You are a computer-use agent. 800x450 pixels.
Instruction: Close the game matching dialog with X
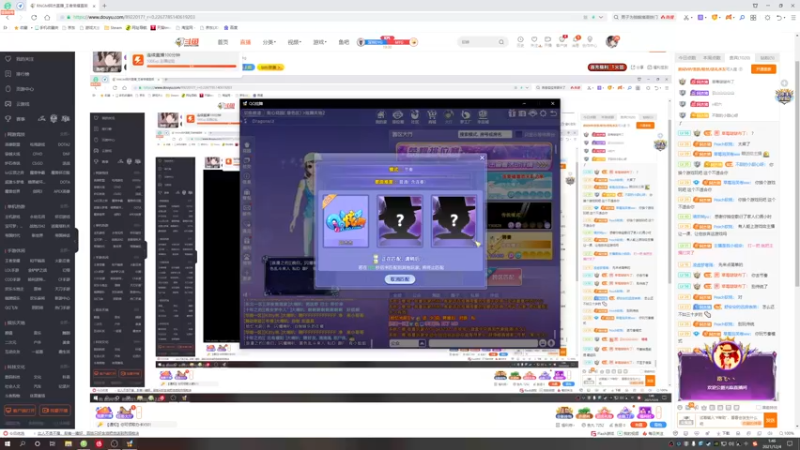coord(482,158)
